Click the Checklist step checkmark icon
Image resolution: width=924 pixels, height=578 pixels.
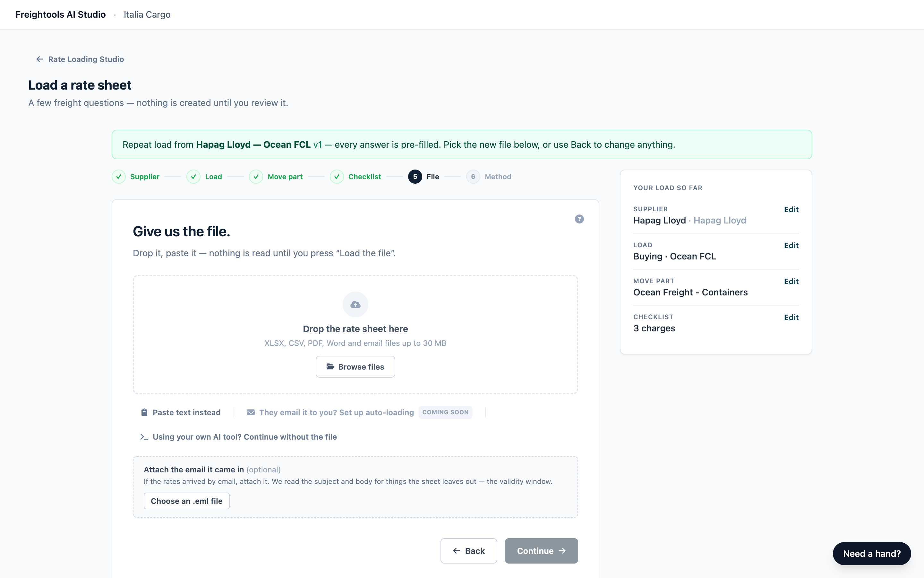(337, 177)
